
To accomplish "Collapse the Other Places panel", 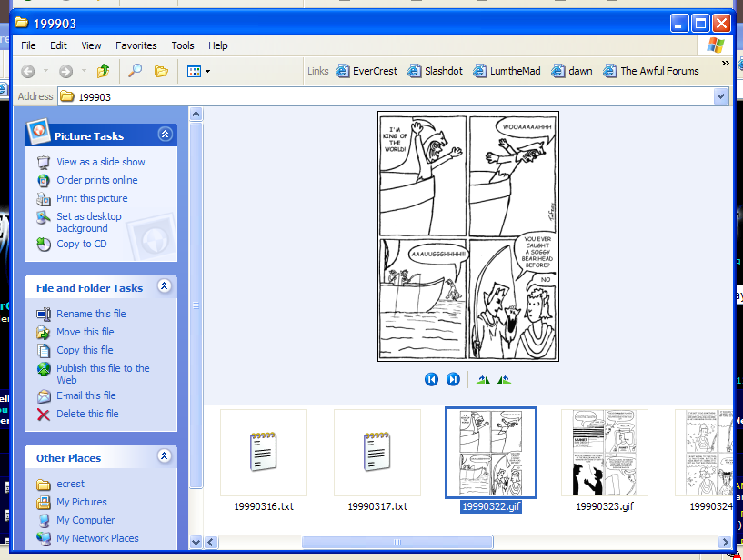I will click(165, 456).
